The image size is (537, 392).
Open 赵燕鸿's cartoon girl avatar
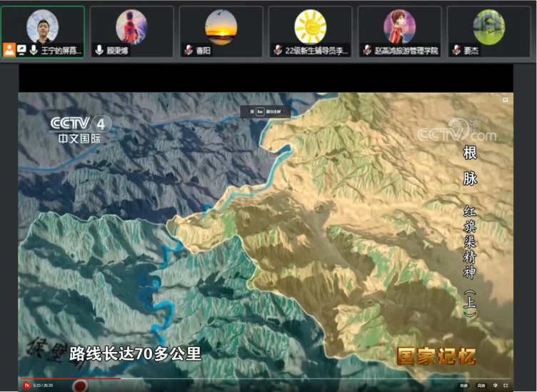click(400, 26)
